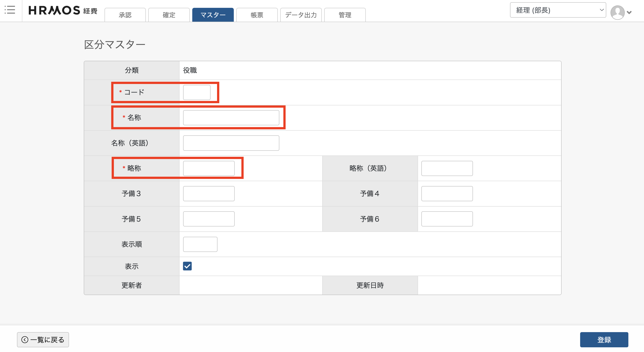The width and height of the screenshot is (644, 352).
Task: Focus the 予備３ input field
Action: tap(209, 193)
